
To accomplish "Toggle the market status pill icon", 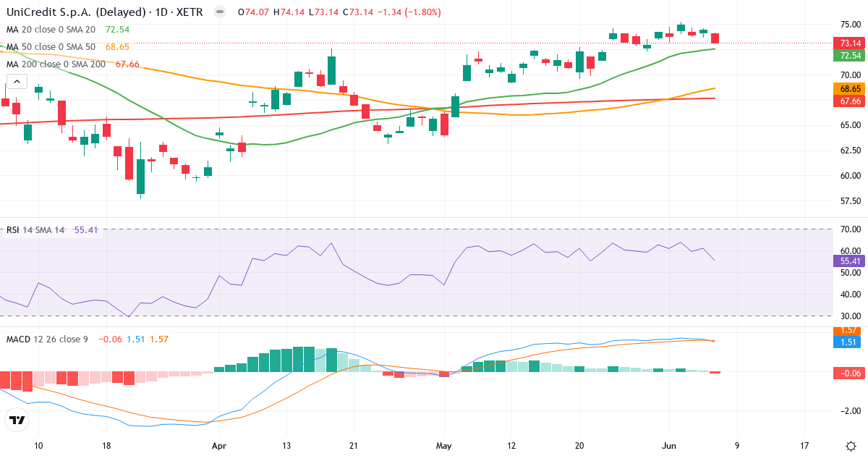I will [x=220, y=12].
